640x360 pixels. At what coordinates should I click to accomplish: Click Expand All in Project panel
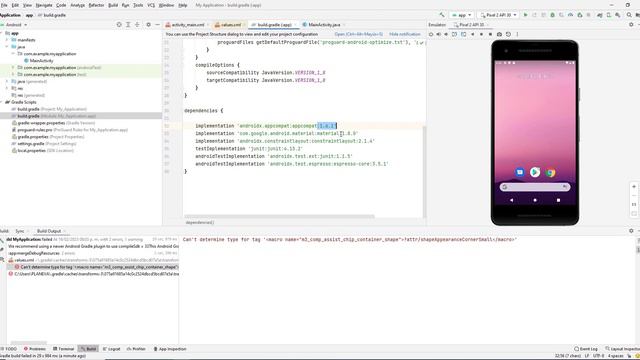(128, 25)
